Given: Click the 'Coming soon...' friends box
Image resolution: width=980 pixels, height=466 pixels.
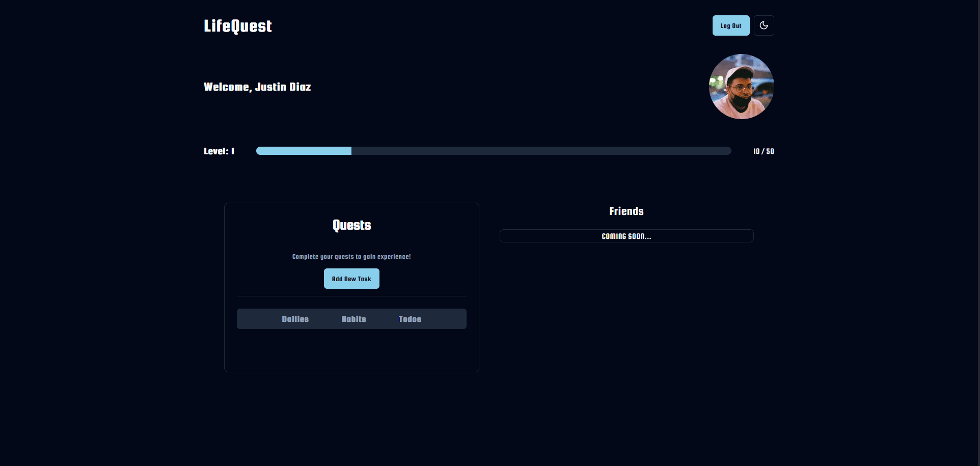Looking at the screenshot, I should (626, 236).
